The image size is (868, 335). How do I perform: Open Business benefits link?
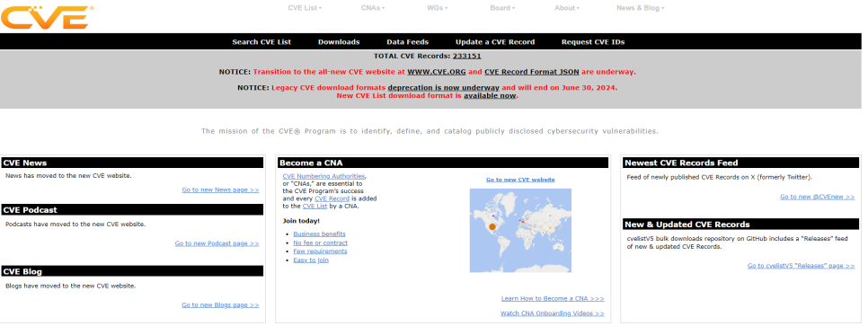[319, 234]
